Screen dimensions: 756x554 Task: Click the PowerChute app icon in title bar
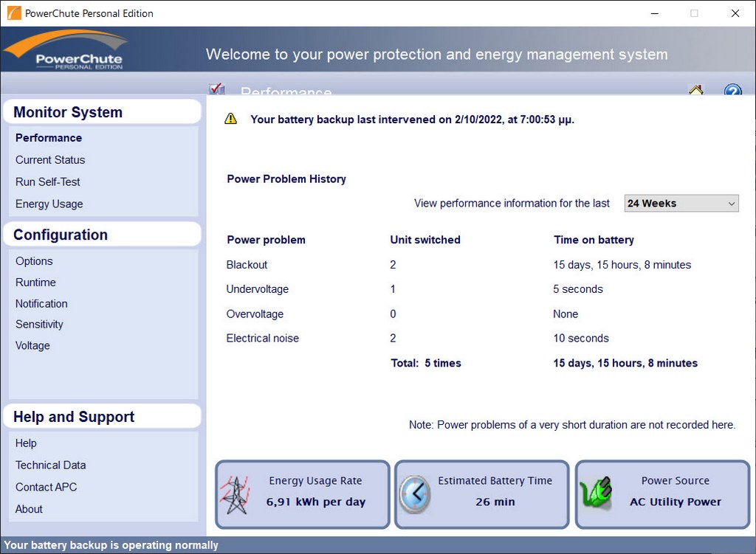pyautogui.click(x=14, y=13)
